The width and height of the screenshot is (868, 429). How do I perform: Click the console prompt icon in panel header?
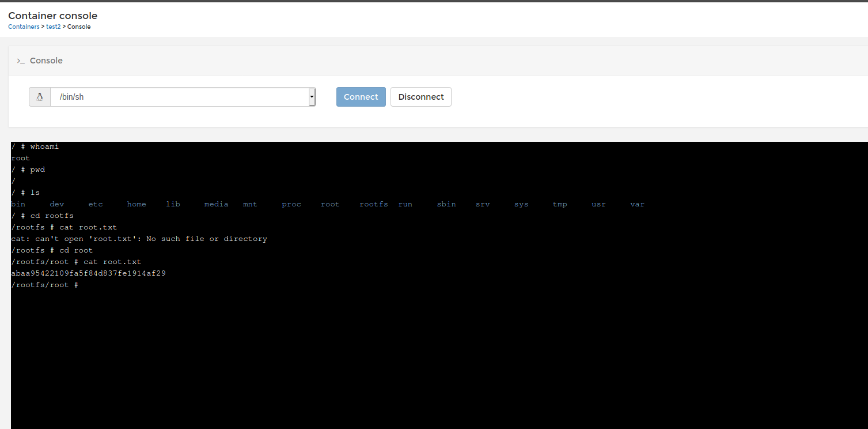click(x=21, y=61)
